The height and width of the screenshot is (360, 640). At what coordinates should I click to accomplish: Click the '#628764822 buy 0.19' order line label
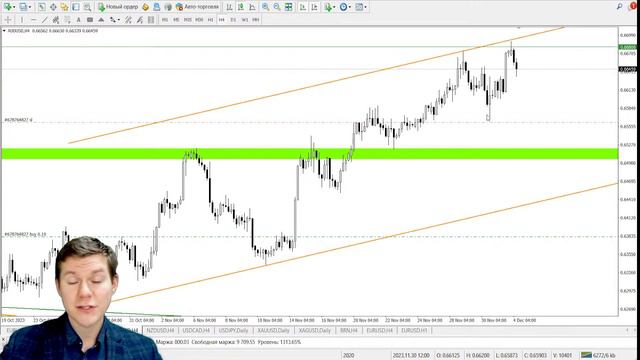click(x=25, y=235)
